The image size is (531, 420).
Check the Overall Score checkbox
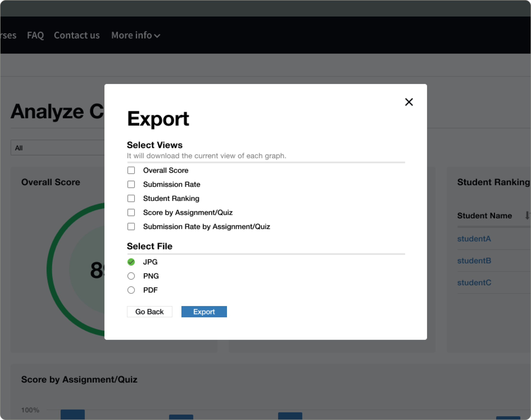131,170
